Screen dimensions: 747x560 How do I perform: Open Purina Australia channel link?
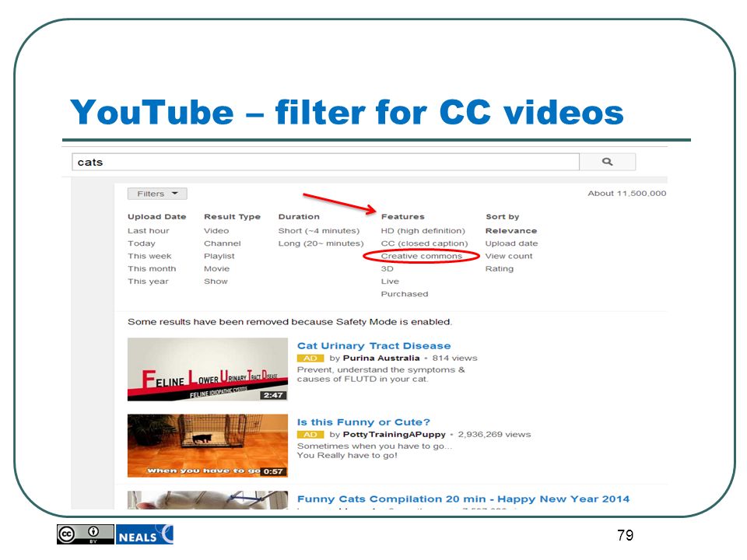pyautogui.click(x=381, y=358)
